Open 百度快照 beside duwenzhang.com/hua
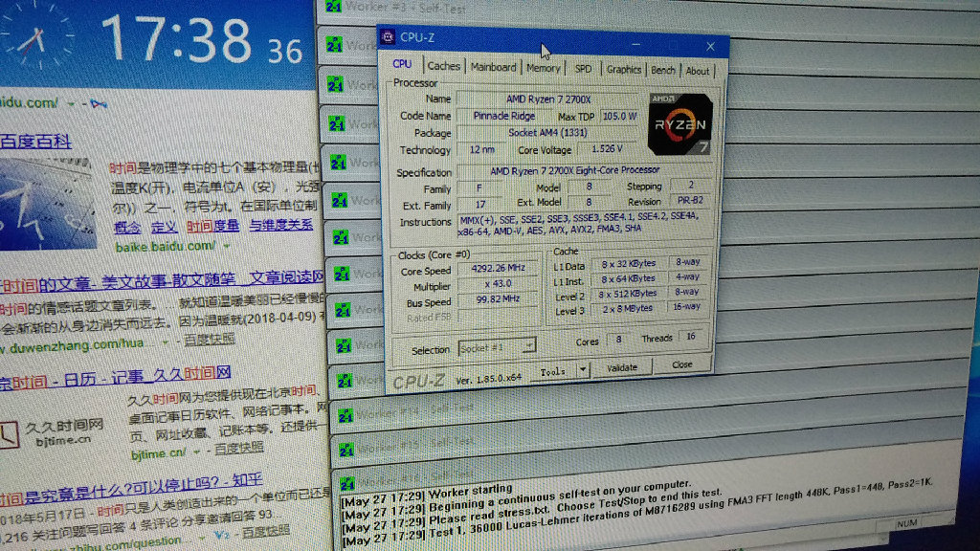980x551 pixels. (210, 340)
